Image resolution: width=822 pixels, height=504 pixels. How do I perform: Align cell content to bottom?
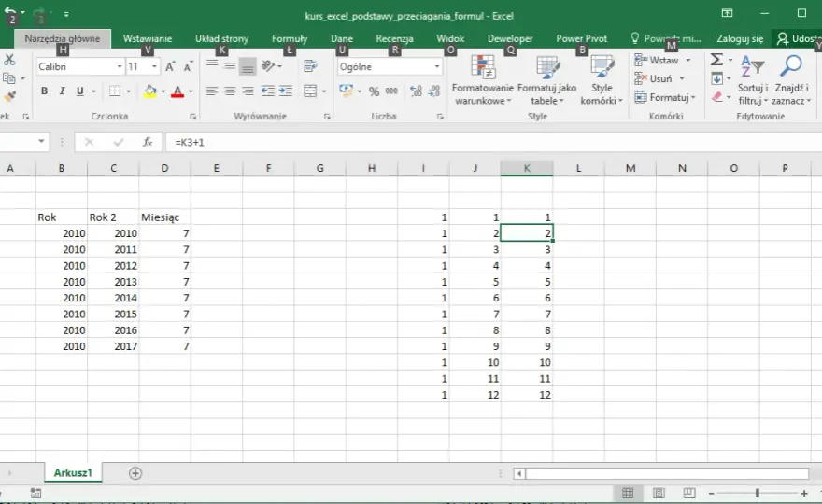pyautogui.click(x=248, y=67)
